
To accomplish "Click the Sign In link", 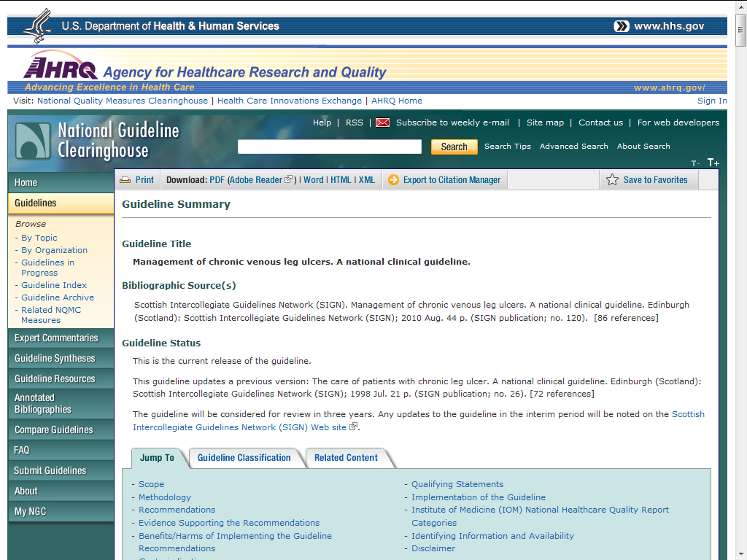I will [712, 101].
